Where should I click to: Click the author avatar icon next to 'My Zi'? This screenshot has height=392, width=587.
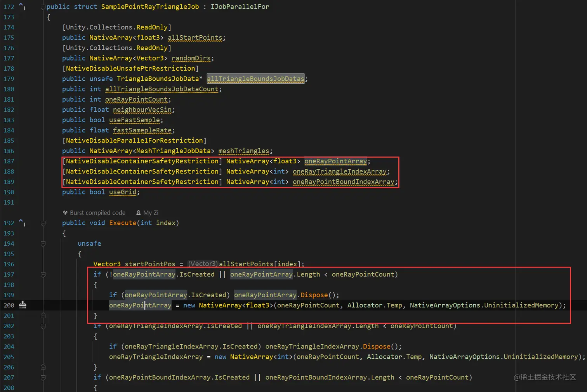point(139,213)
